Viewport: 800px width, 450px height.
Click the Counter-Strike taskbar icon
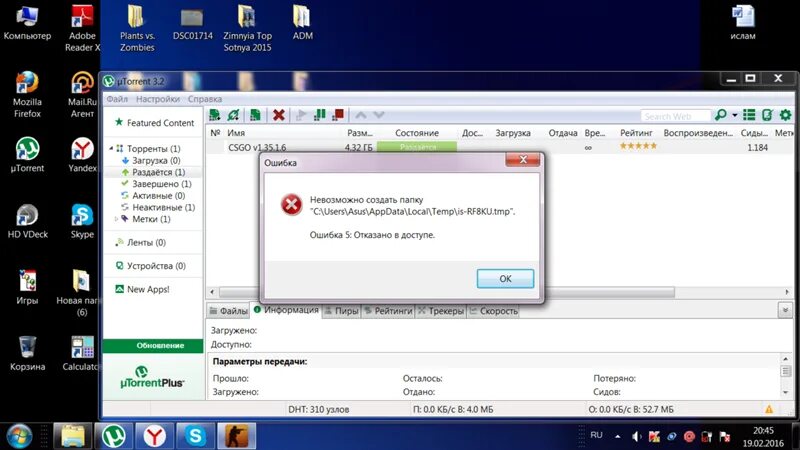tap(236, 436)
